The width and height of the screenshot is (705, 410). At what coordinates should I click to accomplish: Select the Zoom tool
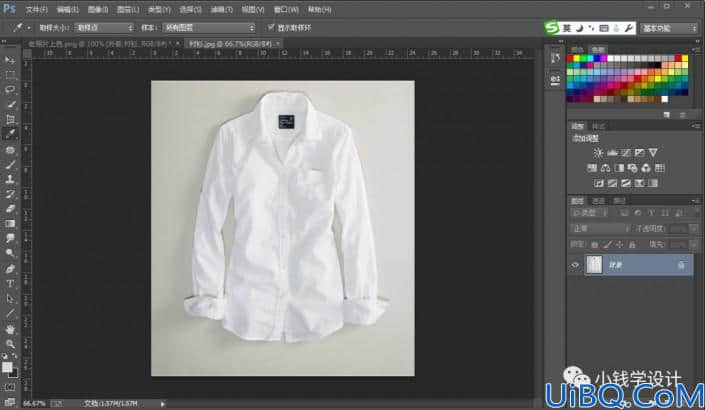(10, 344)
